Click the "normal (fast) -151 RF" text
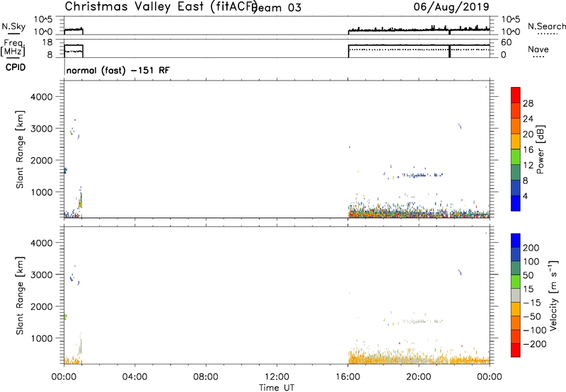The image size is (566, 392). [x=117, y=70]
